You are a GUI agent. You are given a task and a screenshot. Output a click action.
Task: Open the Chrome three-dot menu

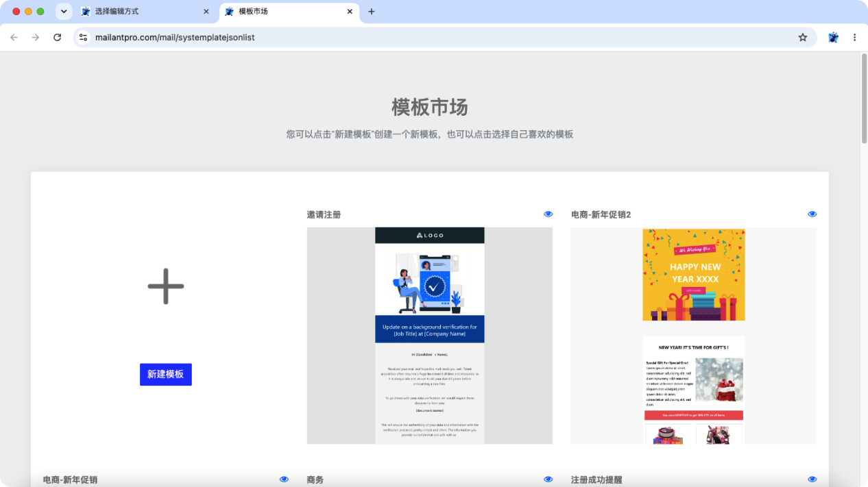point(854,38)
